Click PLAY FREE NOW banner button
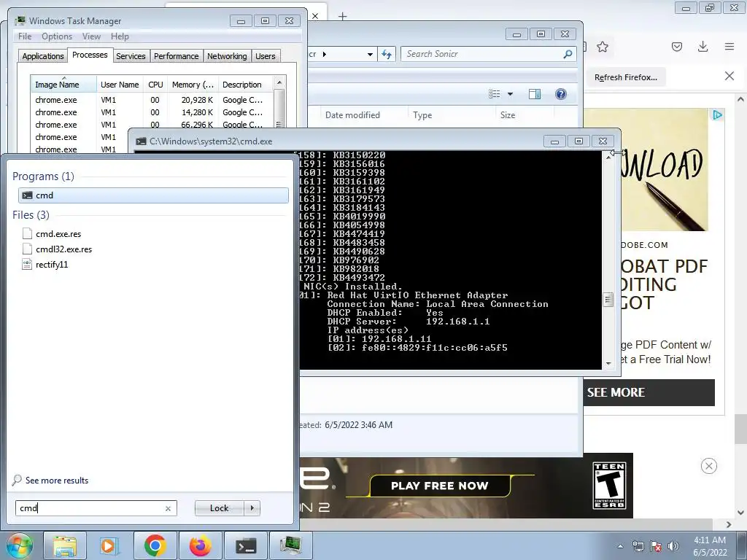The width and height of the screenshot is (747, 560). [x=439, y=486]
